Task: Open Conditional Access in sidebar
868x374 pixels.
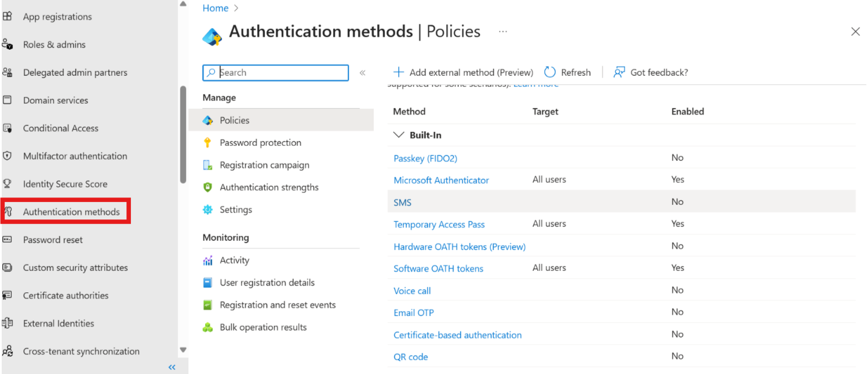Action: (60, 129)
